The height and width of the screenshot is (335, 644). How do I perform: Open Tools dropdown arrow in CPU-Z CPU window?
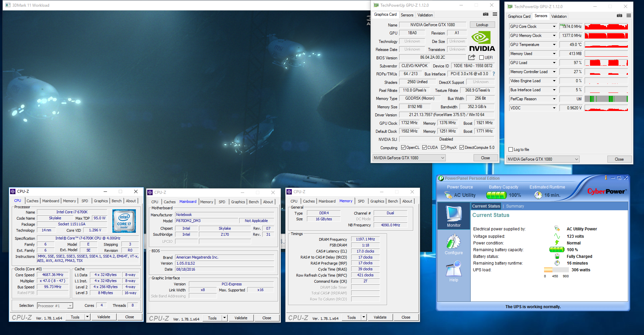tap(87, 317)
